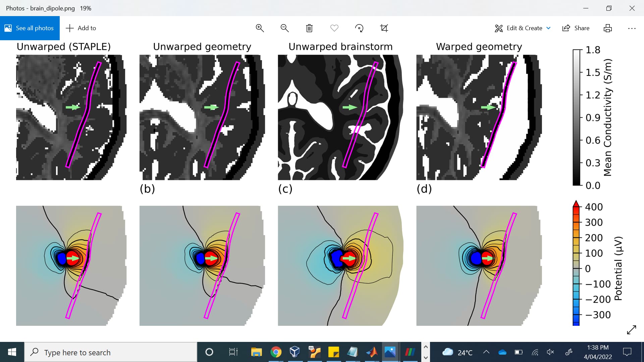
Task: Zoom out of the photo
Action: (x=284, y=28)
